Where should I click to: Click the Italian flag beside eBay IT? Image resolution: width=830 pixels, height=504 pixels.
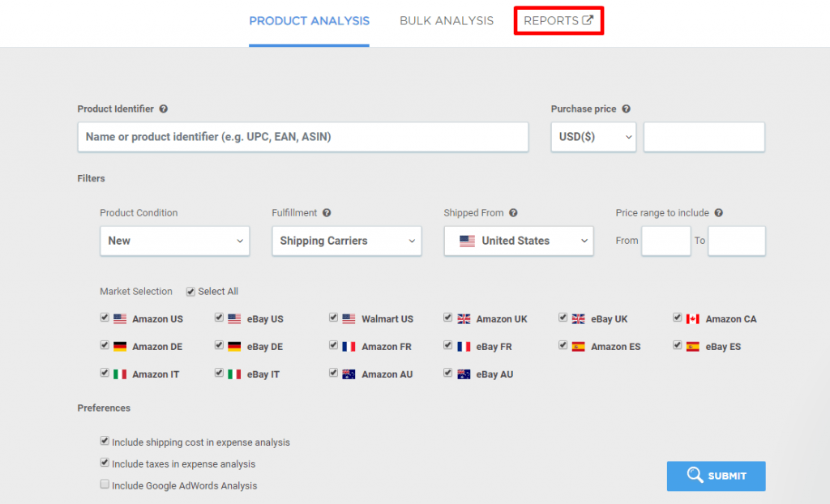click(234, 374)
